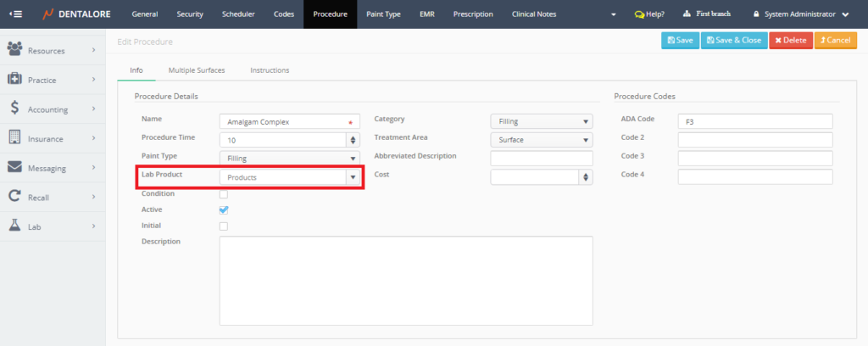
Task: Collapse sidebar with the hamburger menu icon
Action: (x=15, y=14)
